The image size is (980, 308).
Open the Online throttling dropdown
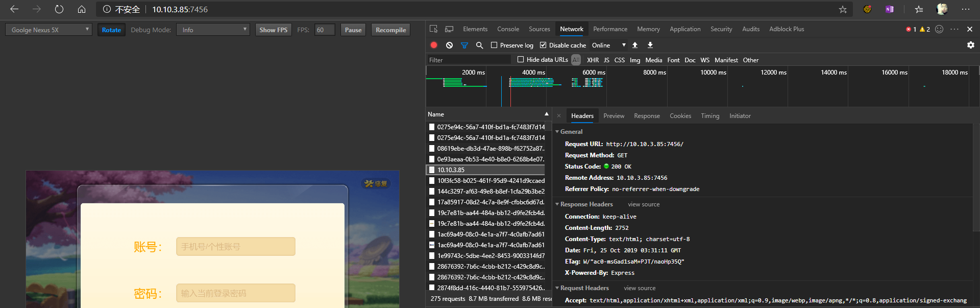[608, 45]
